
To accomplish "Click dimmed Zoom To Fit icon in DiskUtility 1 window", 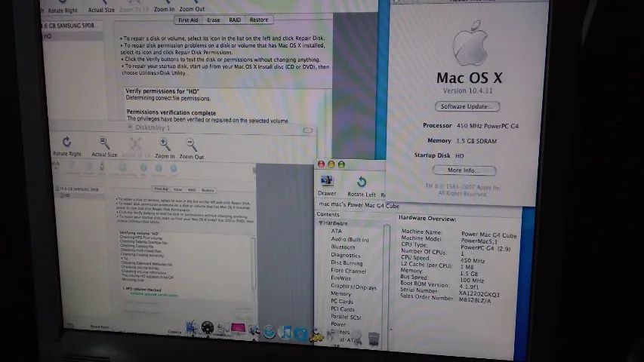I will pyautogui.click(x=136, y=143).
